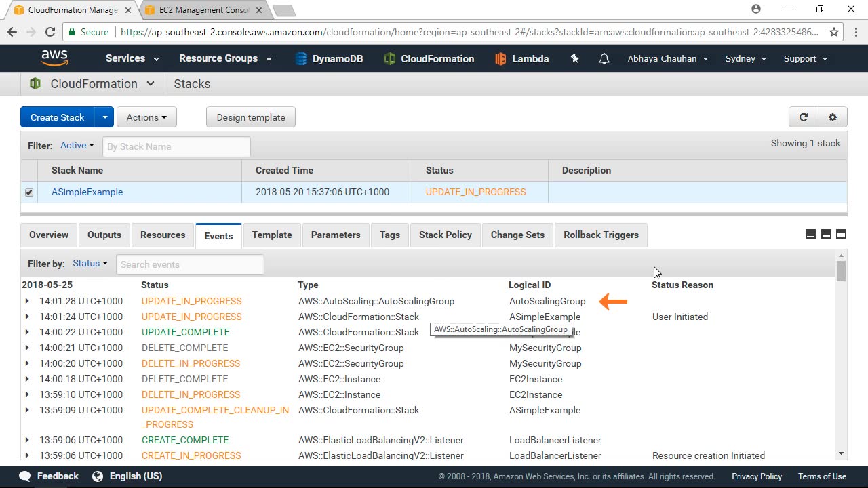Viewport: 868px width, 488px height.
Task: Expand the 14:01:24 UPDATE_IN_PROGRESS event row
Action: 27,317
